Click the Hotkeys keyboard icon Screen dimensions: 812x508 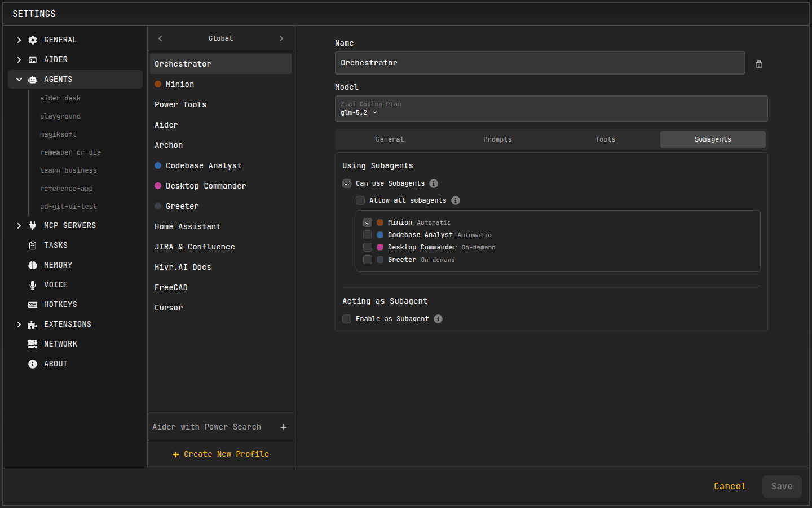point(33,305)
